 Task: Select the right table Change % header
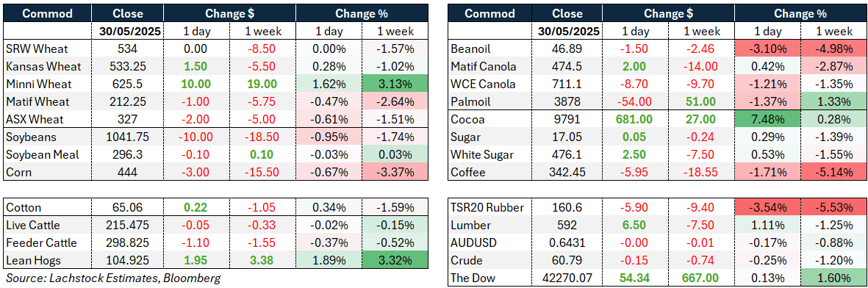point(800,14)
